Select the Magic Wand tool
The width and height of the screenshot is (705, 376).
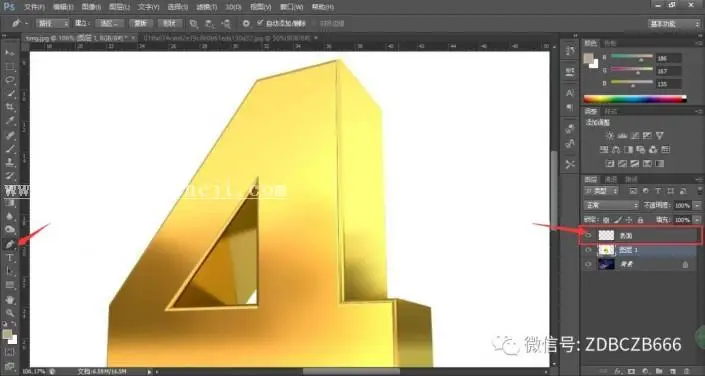pos(10,94)
